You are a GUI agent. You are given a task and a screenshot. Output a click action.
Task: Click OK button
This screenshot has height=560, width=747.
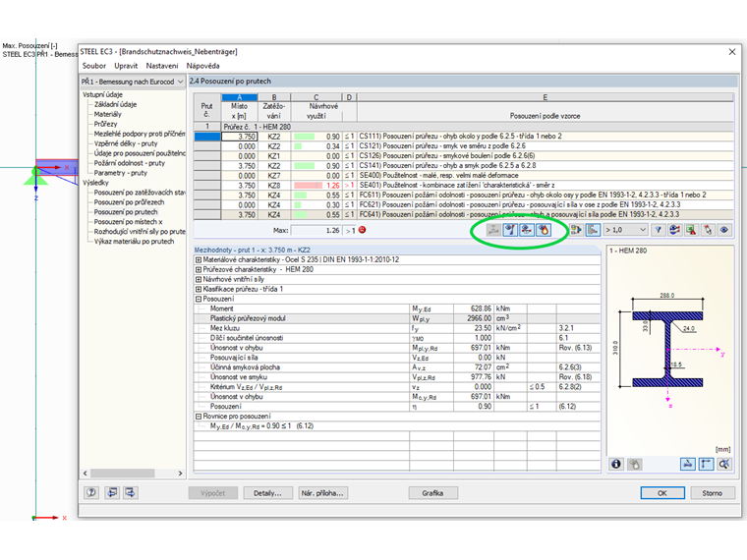pos(662,493)
